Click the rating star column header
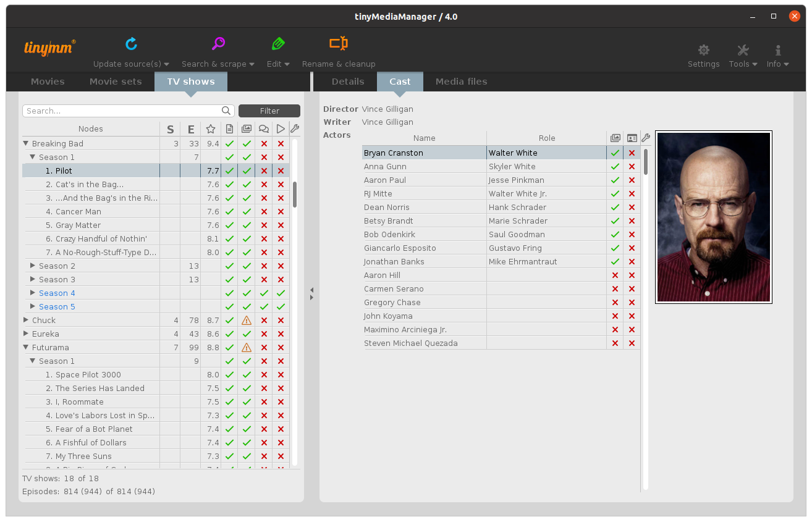This screenshot has width=812, height=522. [211, 129]
